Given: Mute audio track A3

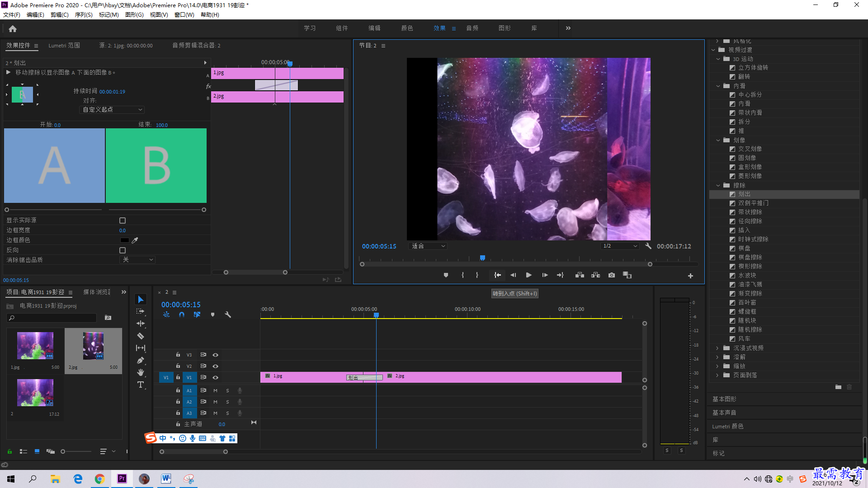Looking at the screenshot, I should [216, 413].
